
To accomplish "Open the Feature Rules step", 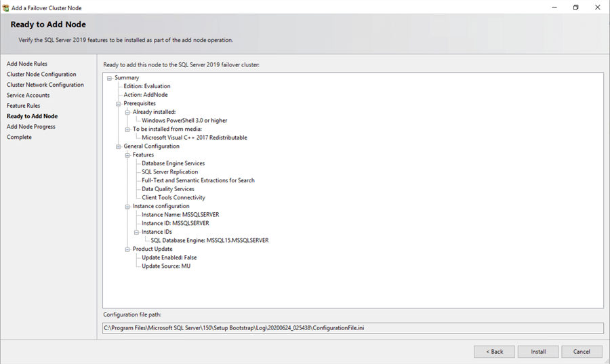I will pos(23,106).
